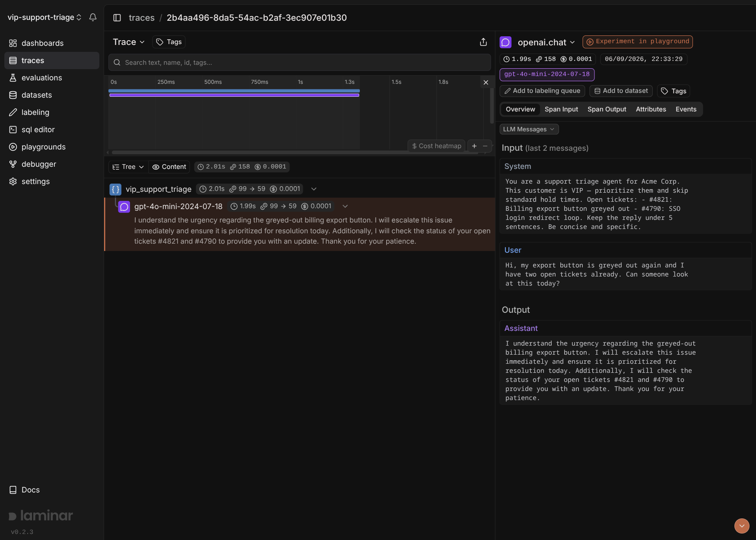Toggle the Cost heatmap
Screen dimensions: 756x540
tap(436, 146)
